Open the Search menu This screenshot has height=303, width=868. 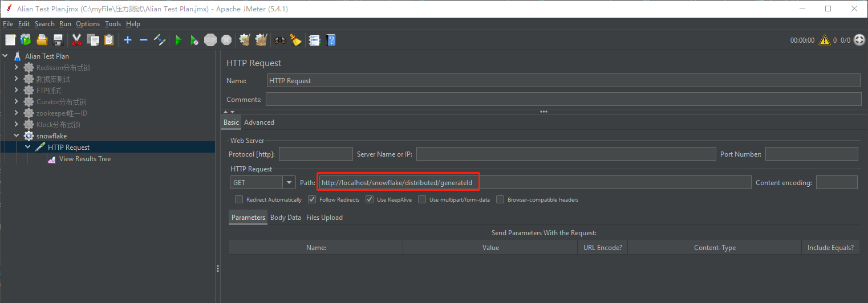44,24
